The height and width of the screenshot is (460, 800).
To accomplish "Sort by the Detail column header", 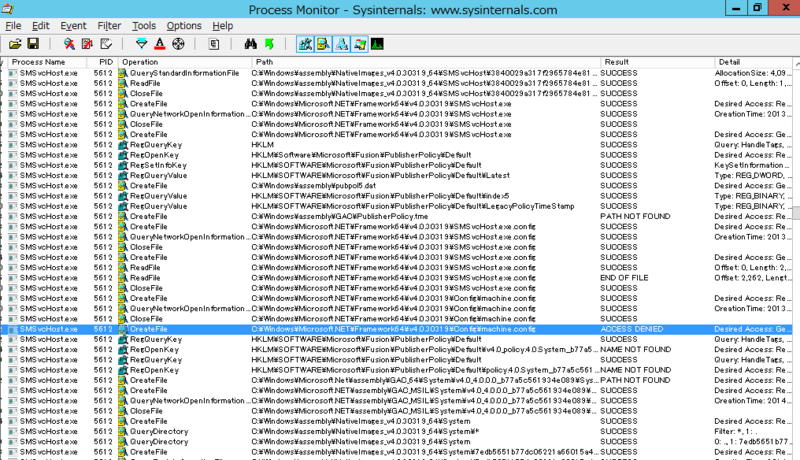I will 754,62.
